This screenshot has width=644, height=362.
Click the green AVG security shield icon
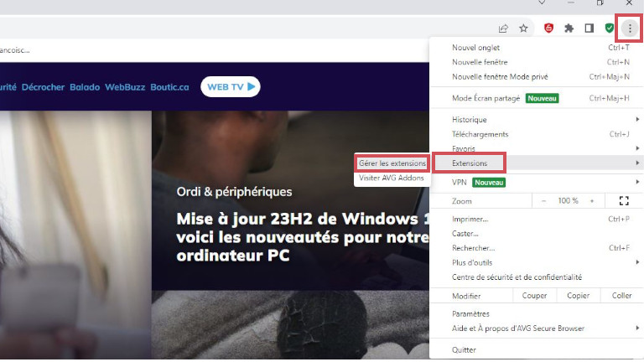(610, 28)
